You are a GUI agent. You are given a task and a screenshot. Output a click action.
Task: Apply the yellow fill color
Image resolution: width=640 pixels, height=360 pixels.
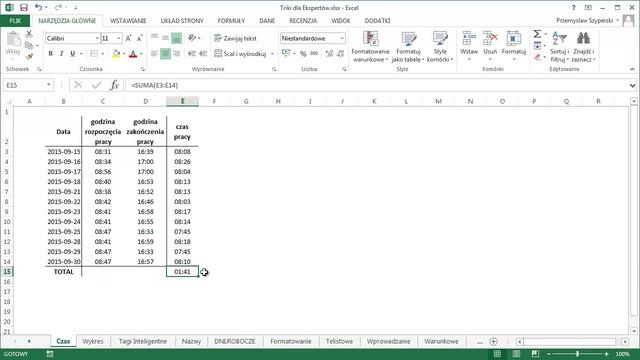(116, 53)
